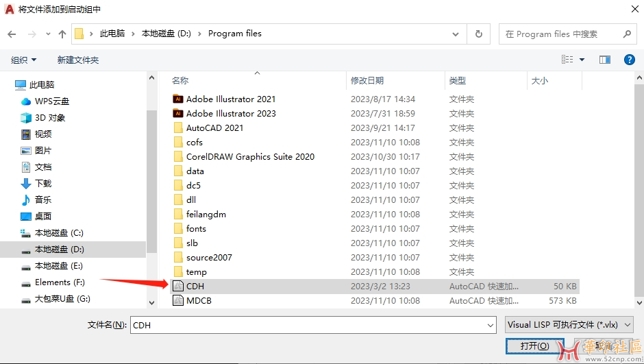Click the search magnifier icon
The width and height of the screenshot is (644, 364).
[627, 34]
